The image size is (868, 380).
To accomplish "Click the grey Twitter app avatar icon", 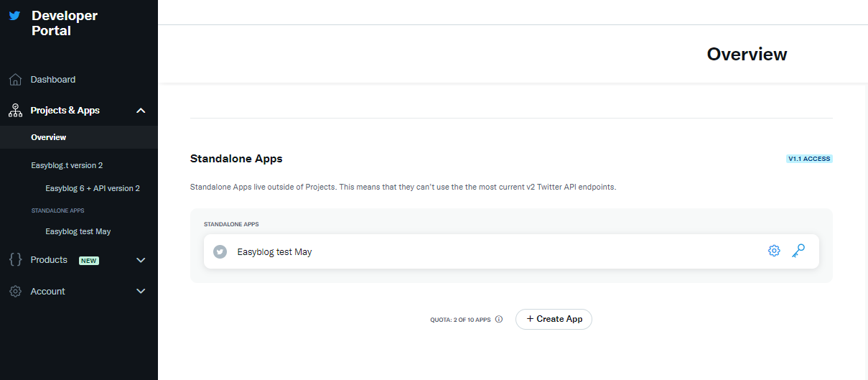I will coord(220,251).
